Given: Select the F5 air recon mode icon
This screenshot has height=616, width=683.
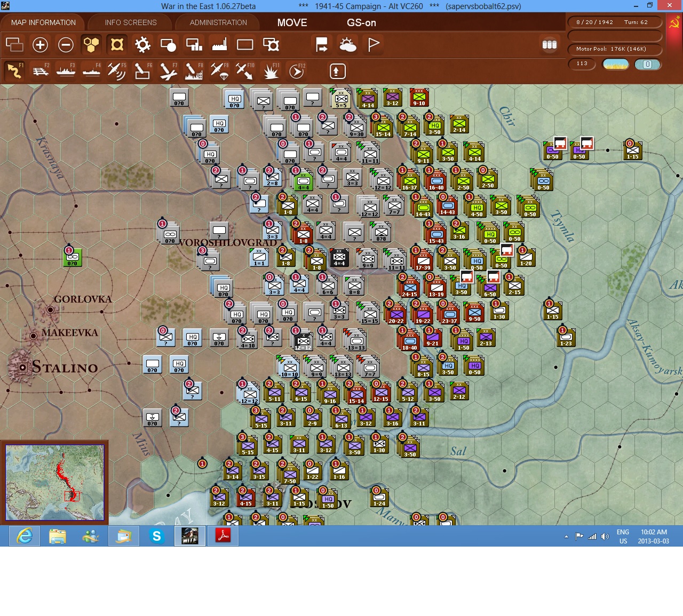Looking at the screenshot, I should click(x=117, y=71).
